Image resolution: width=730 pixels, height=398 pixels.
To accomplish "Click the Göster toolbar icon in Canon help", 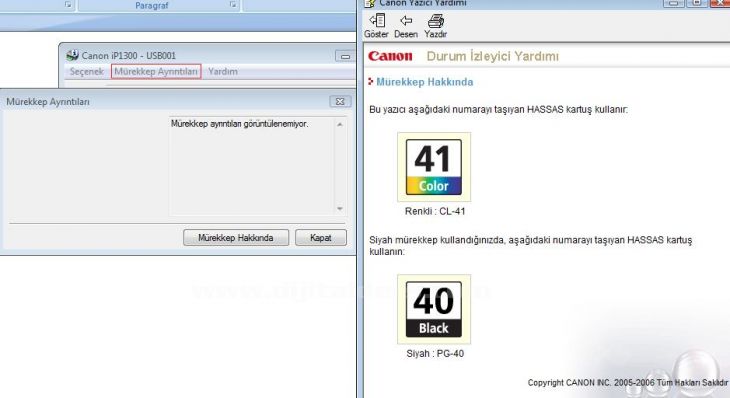I will [376, 26].
